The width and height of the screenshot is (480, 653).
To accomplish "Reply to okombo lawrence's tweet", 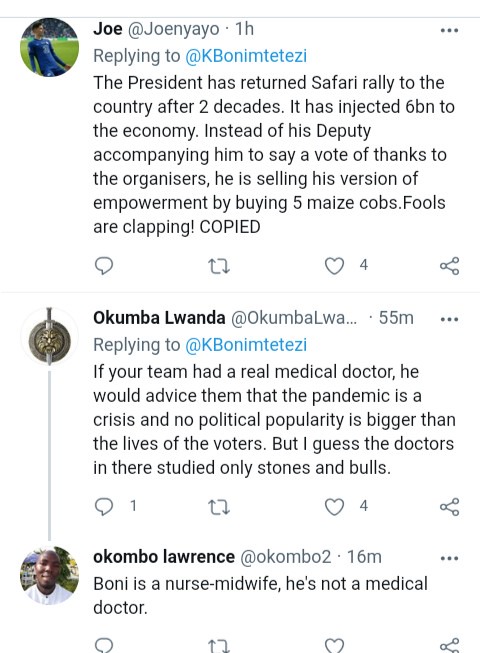I will click(x=103, y=645).
